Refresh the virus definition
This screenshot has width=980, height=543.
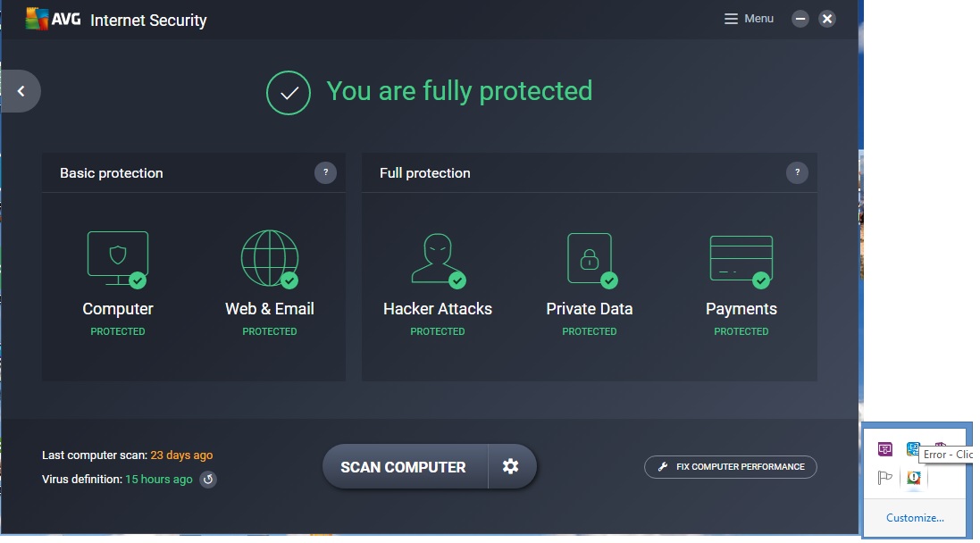[208, 480]
